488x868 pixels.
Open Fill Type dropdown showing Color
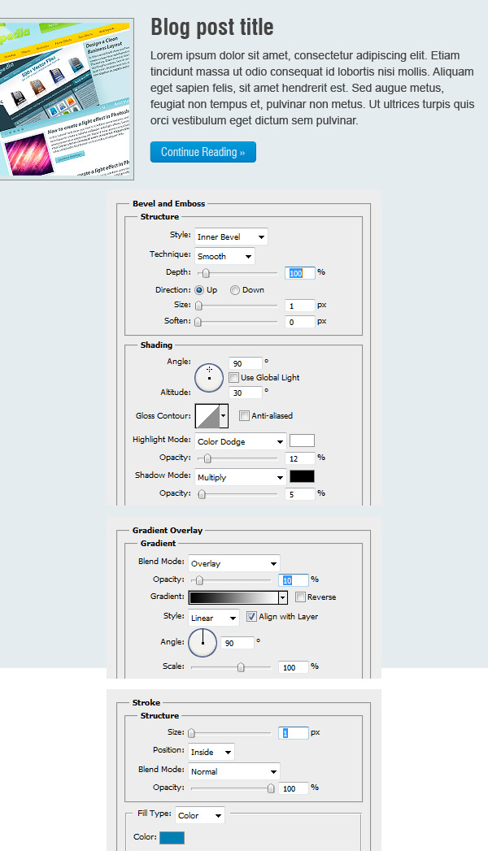(x=200, y=815)
